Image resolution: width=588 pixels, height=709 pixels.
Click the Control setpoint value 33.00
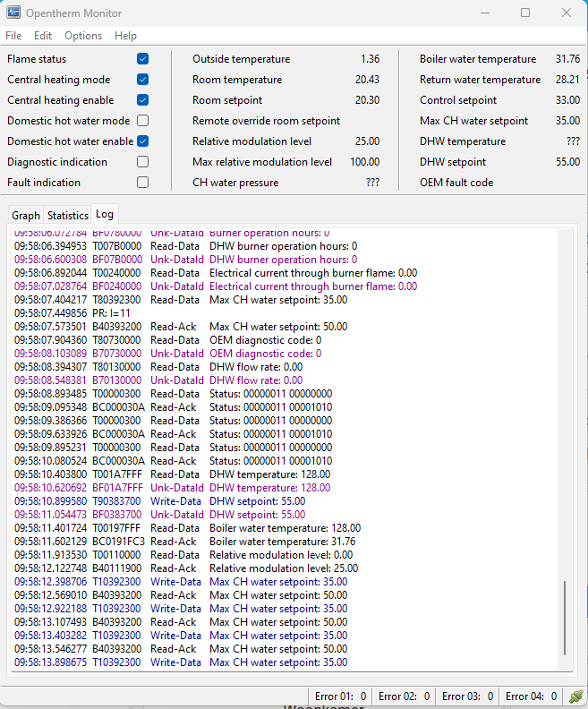[567, 100]
